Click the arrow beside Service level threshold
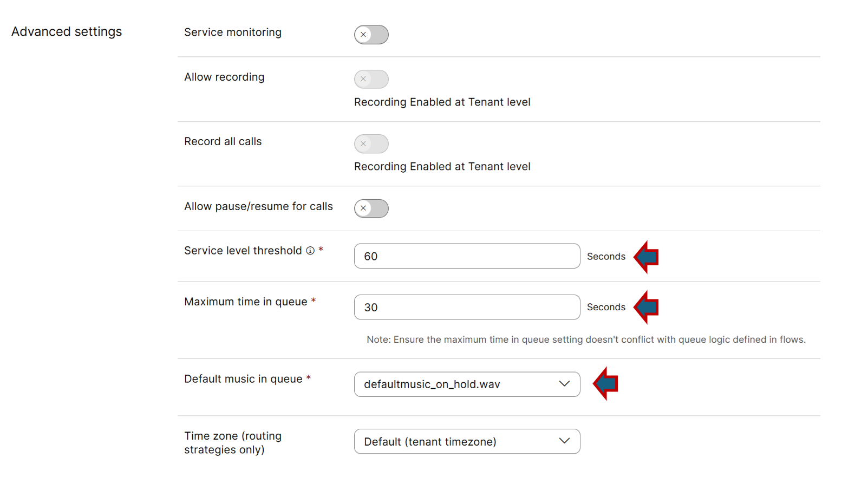The width and height of the screenshot is (868, 490). [x=647, y=257]
